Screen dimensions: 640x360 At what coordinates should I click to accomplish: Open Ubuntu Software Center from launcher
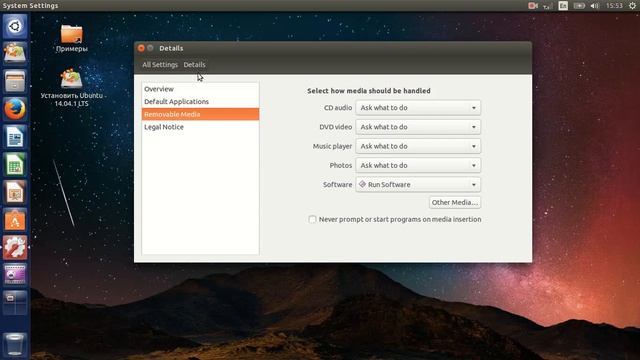(x=15, y=220)
